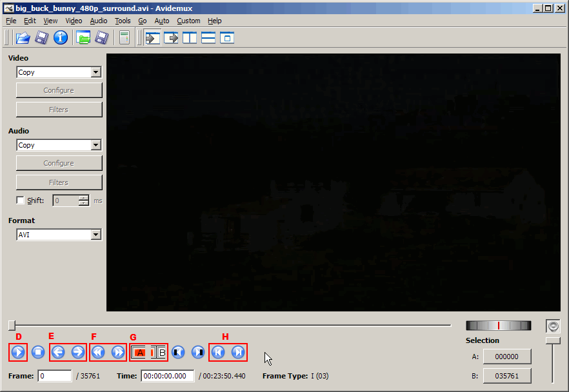
Task: Jump to next keyframe
Action: 118,352
